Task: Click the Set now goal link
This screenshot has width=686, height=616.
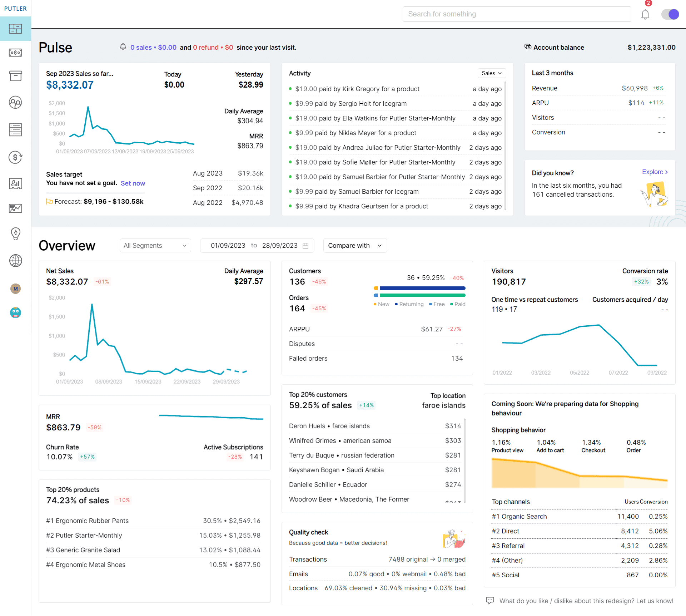Action: tap(133, 183)
